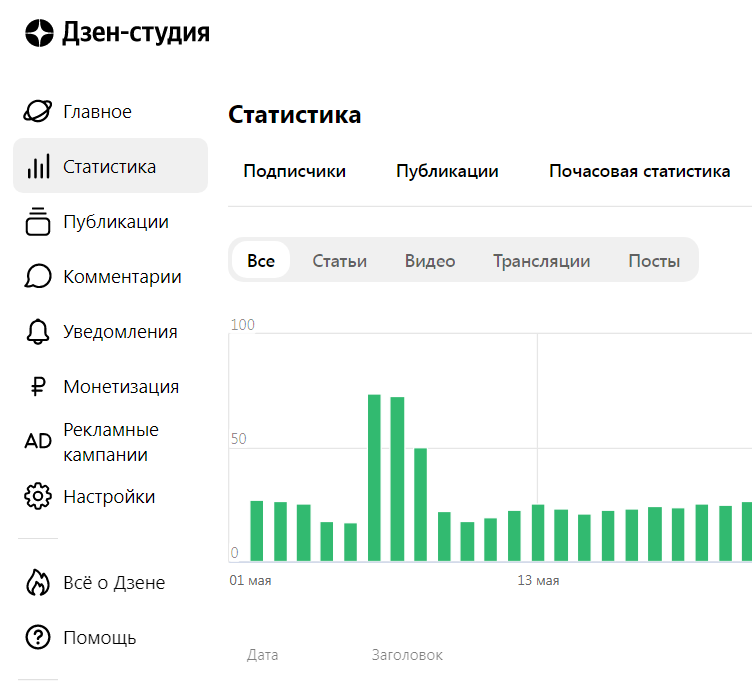Select the Видео content filter
The image size is (752, 700).
430,261
